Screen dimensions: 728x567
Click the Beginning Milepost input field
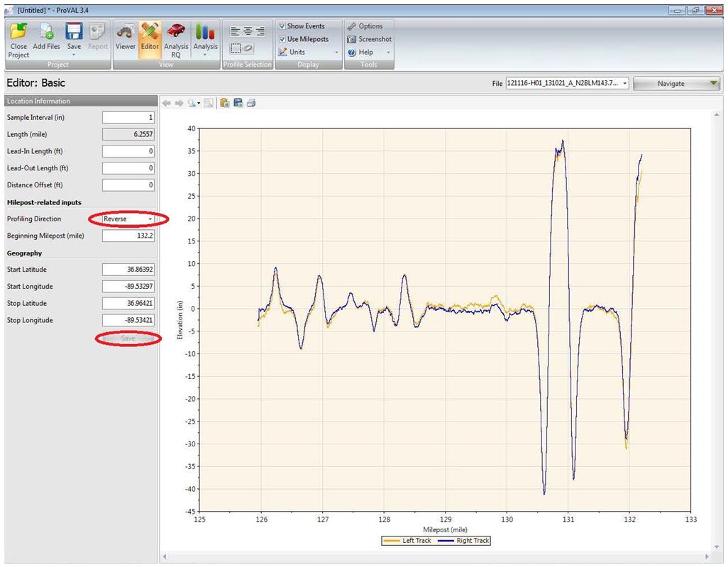click(x=128, y=236)
